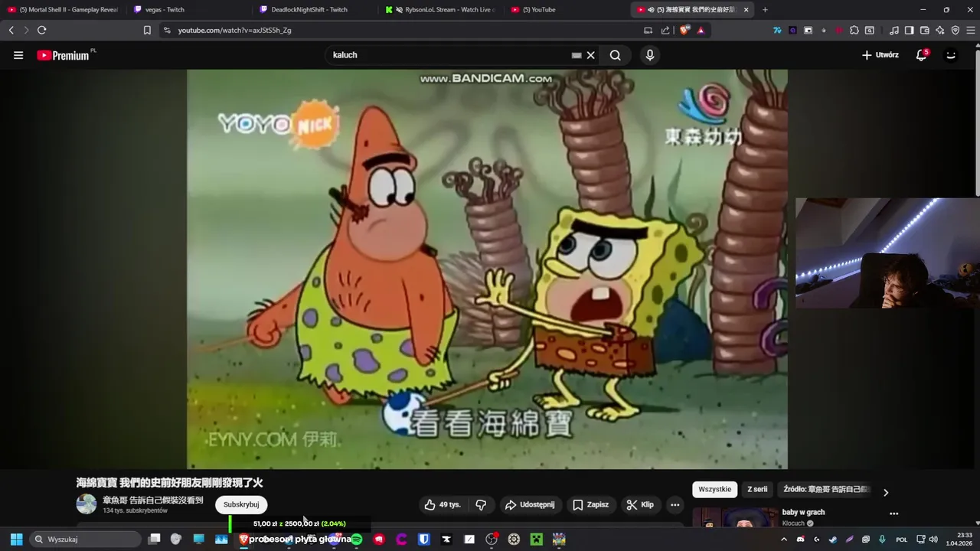
Task: Select the Źródło filter chip
Action: click(x=826, y=490)
